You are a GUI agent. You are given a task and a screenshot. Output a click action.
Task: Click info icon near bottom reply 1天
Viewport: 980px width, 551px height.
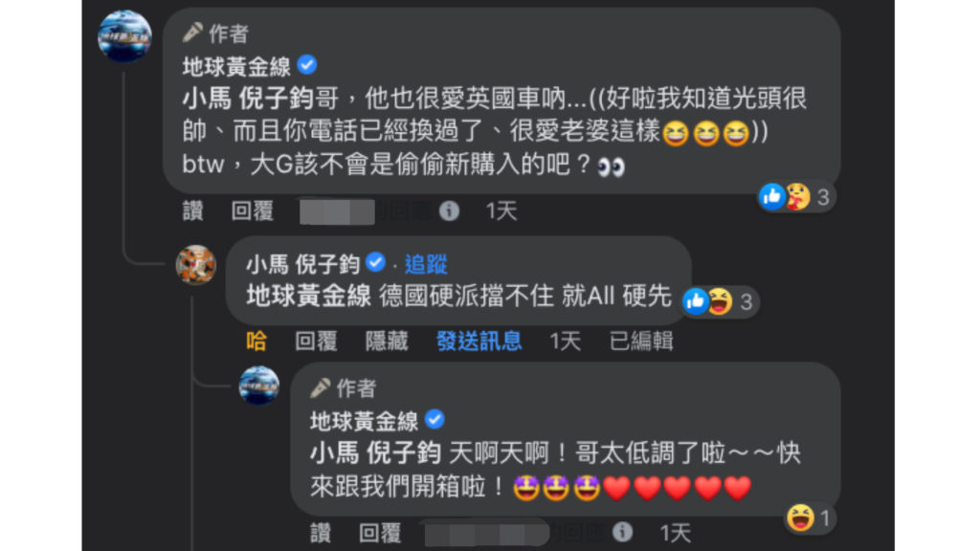[x=622, y=532]
